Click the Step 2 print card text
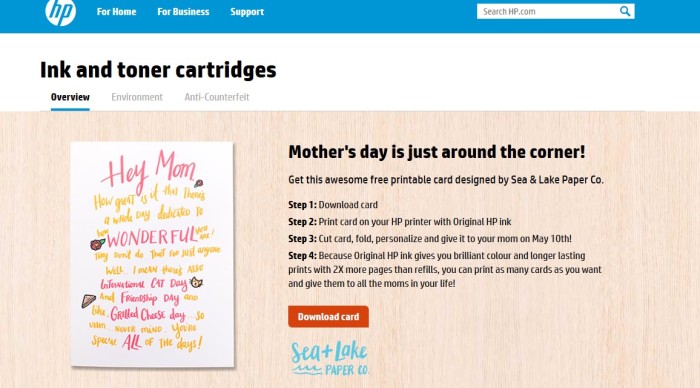The width and height of the screenshot is (700, 388). tap(400, 222)
